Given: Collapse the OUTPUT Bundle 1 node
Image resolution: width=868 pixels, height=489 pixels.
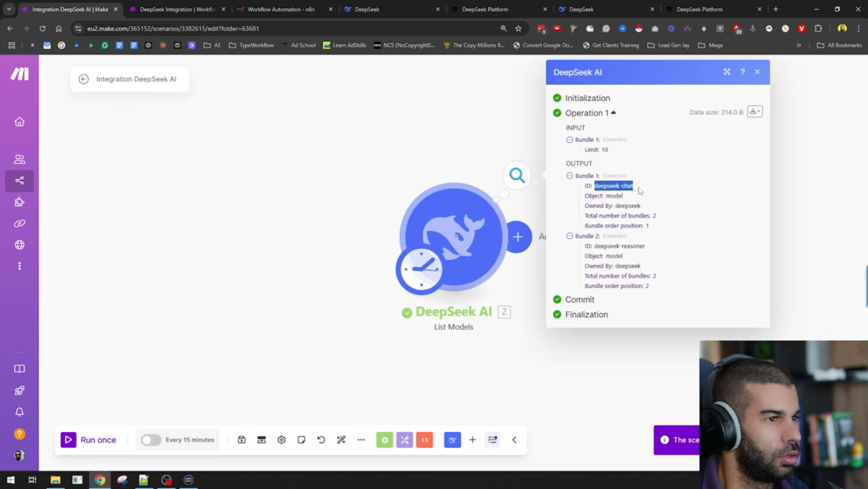Looking at the screenshot, I should (x=570, y=176).
